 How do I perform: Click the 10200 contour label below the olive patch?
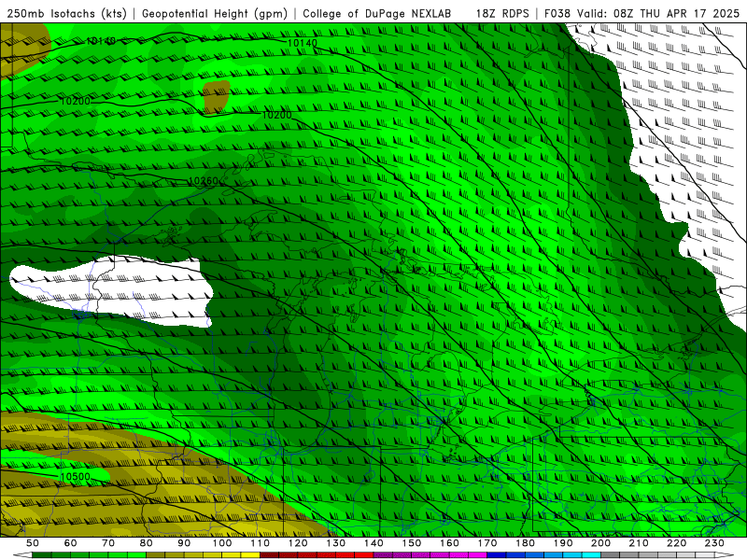[276, 115]
